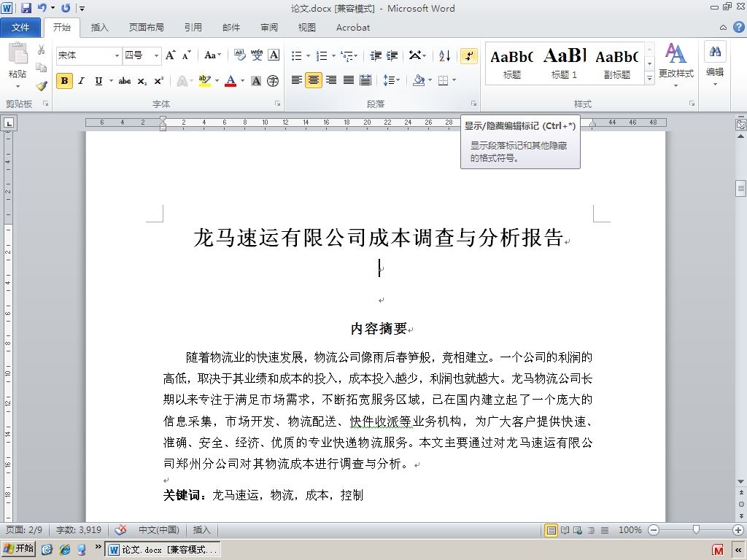This screenshot has width=747, height=560.
Task: Toggle Strikethrough abc button
Action: (124, 81)
